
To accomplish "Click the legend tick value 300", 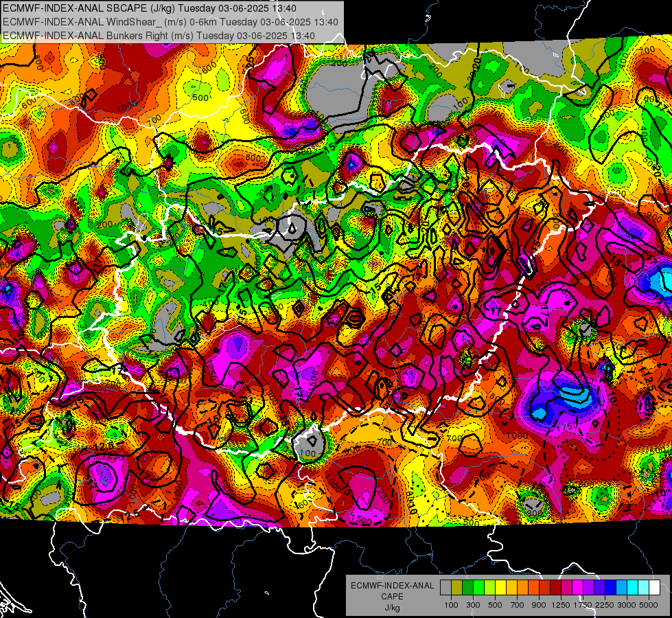I will pyautogui.click(x=473, y=605).
